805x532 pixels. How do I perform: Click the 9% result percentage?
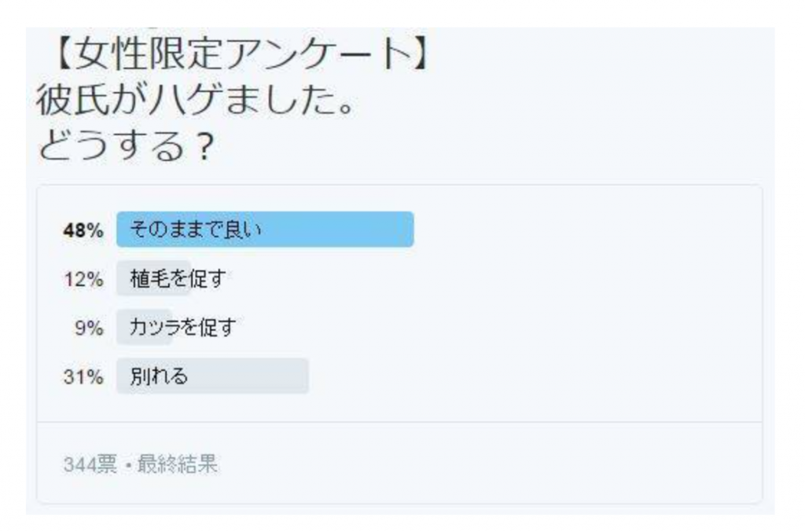pyautogui.click(x=89, y=328)
